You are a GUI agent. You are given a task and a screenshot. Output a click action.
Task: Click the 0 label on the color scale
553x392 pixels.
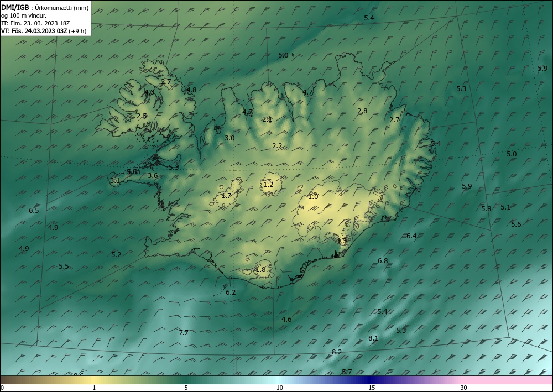point(2,388)
